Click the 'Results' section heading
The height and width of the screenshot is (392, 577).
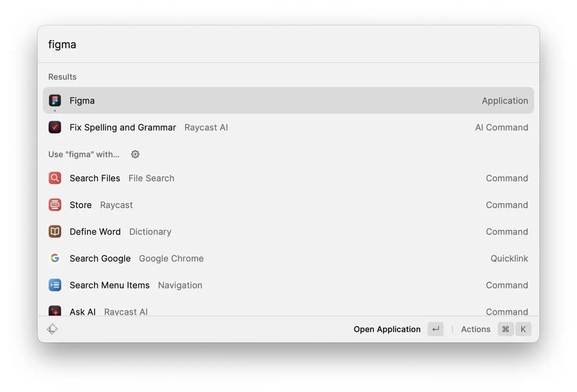coord(63,77)
